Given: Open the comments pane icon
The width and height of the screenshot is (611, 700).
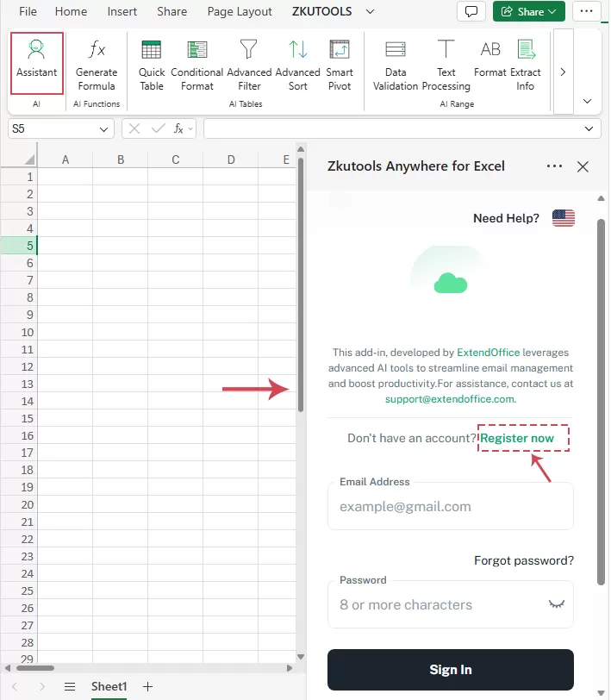Looking at the screenshot, I should tap(471, 11).
